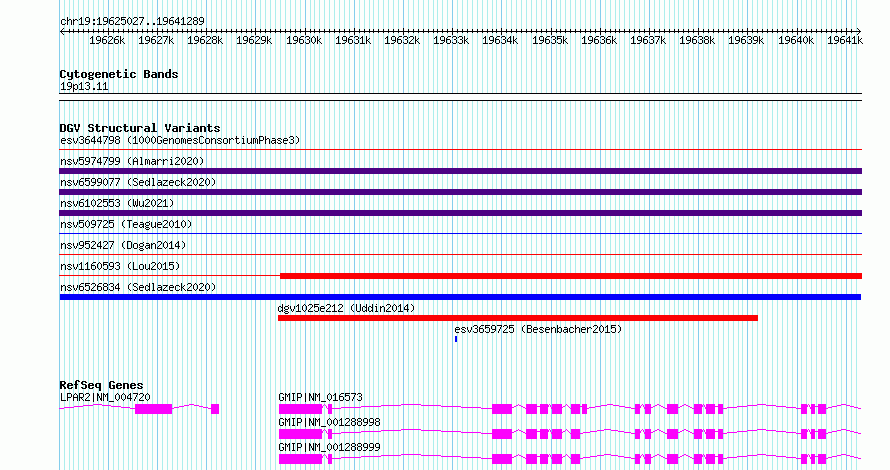The image size is (890, 470).
Task: Open the GMIP|NM_016573 transcript label
Action: click(320, 397)
